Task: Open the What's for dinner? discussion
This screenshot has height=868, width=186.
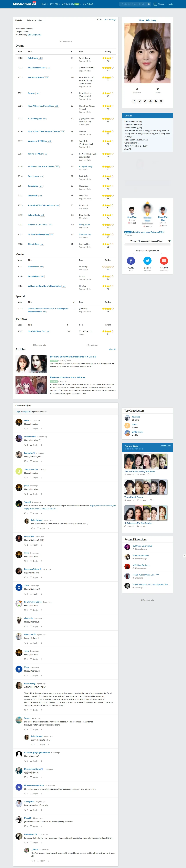Action: (141, 556)
